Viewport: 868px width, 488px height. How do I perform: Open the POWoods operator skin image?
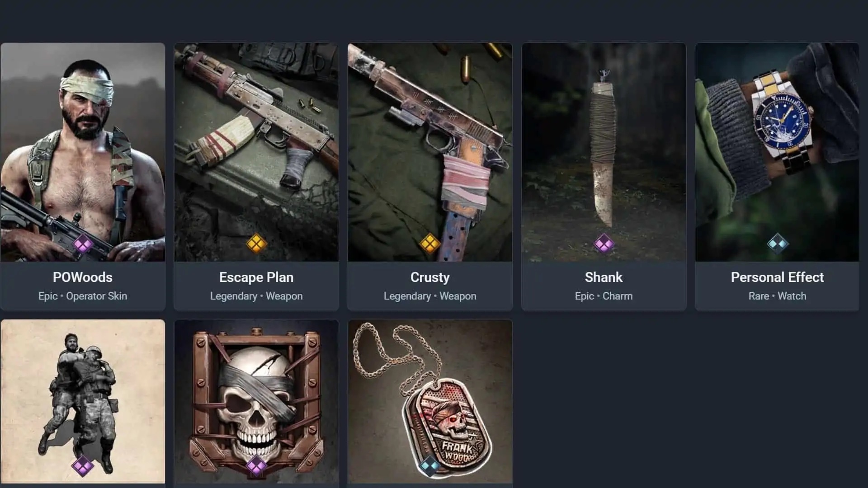[x=83, y=152]
